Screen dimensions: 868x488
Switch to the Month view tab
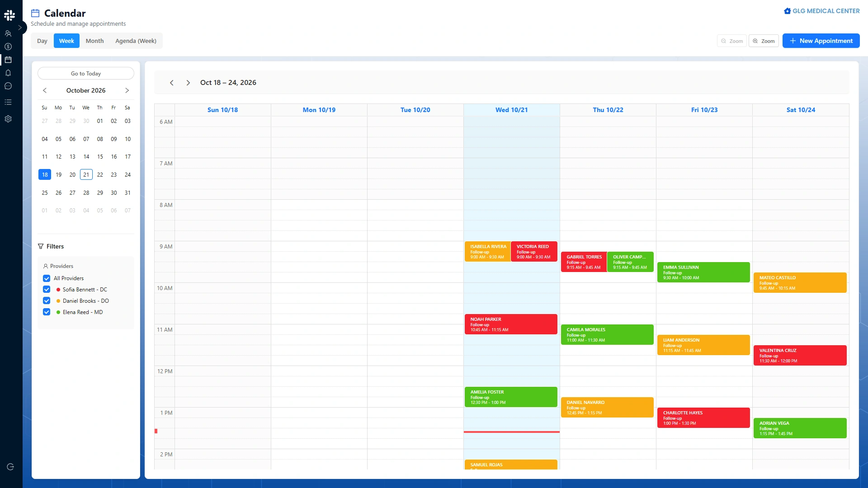pyautogui.click(x=94, y=41)
